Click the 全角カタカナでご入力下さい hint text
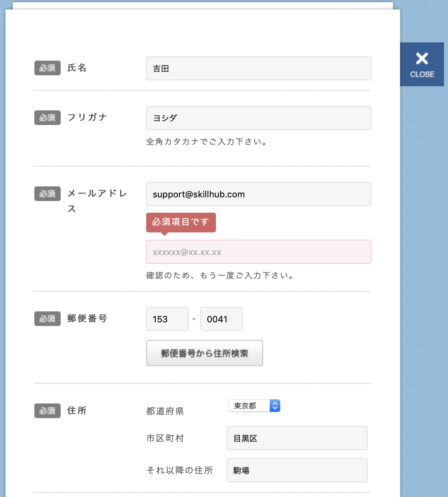The image size is (448, 497). coord(207,142)
